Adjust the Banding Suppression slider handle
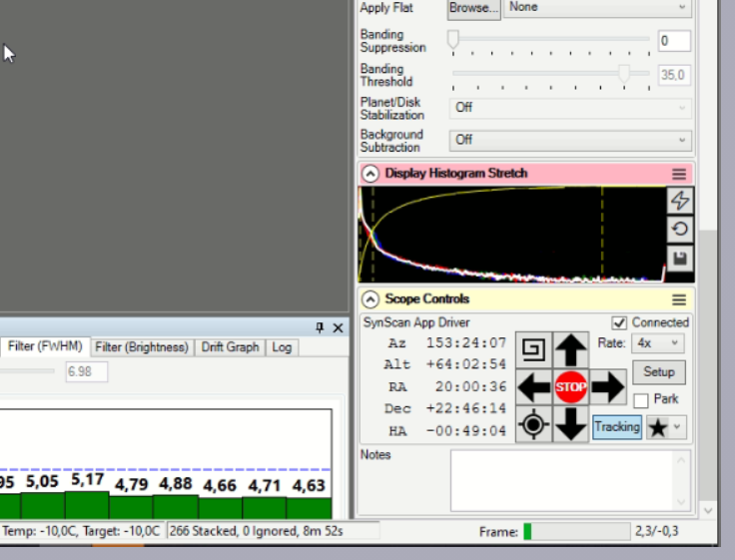 [452, 39]
